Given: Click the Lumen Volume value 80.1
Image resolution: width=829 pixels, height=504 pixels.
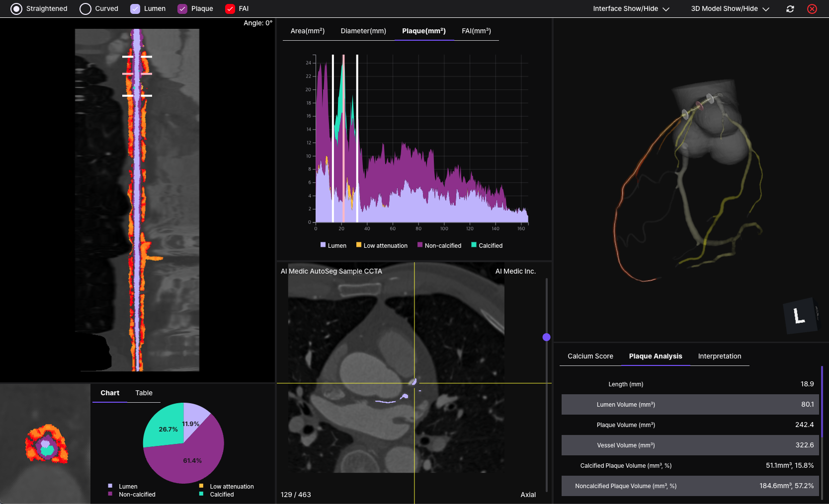Looking at the screenshot, I should pos(808,404).
